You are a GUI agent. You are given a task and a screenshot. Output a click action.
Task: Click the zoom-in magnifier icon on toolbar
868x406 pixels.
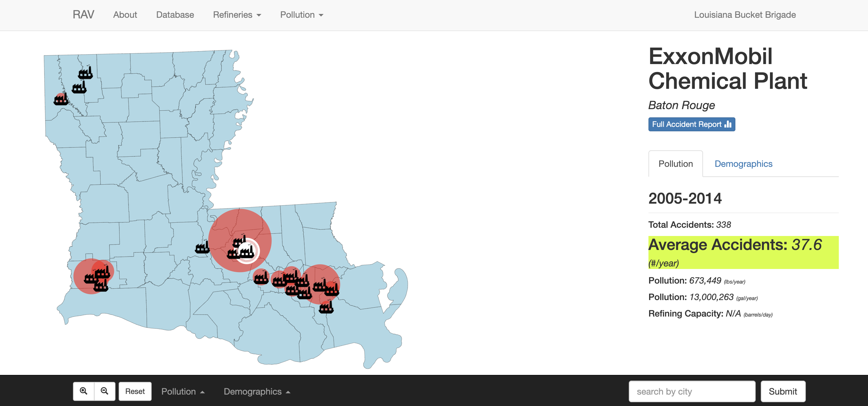pyautogui.click(x=84, y=392)
